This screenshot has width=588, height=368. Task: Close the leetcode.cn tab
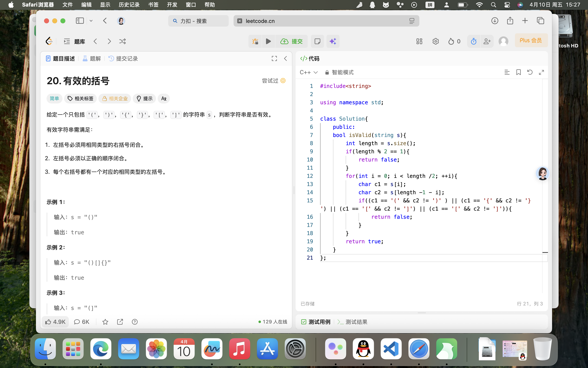(239, 21)
